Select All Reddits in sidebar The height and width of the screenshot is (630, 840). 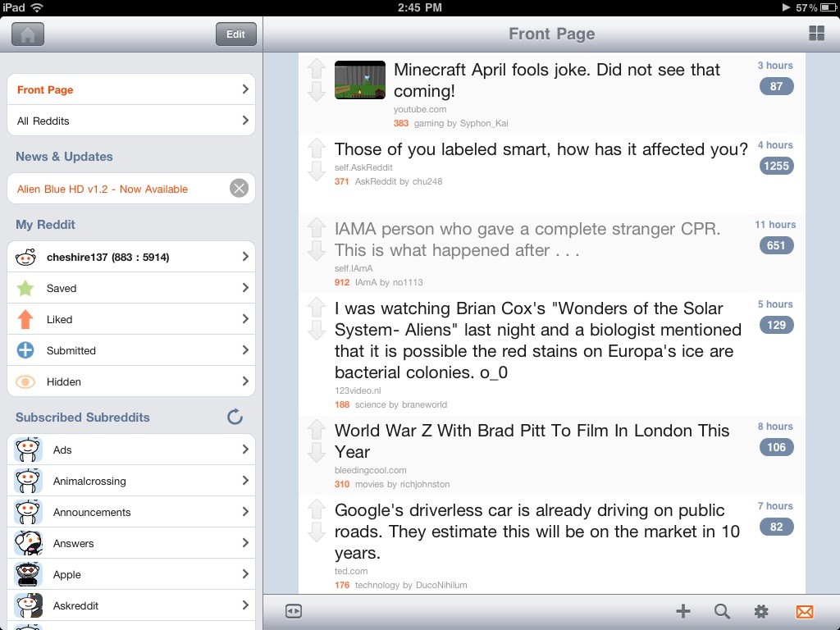point(131,121)
